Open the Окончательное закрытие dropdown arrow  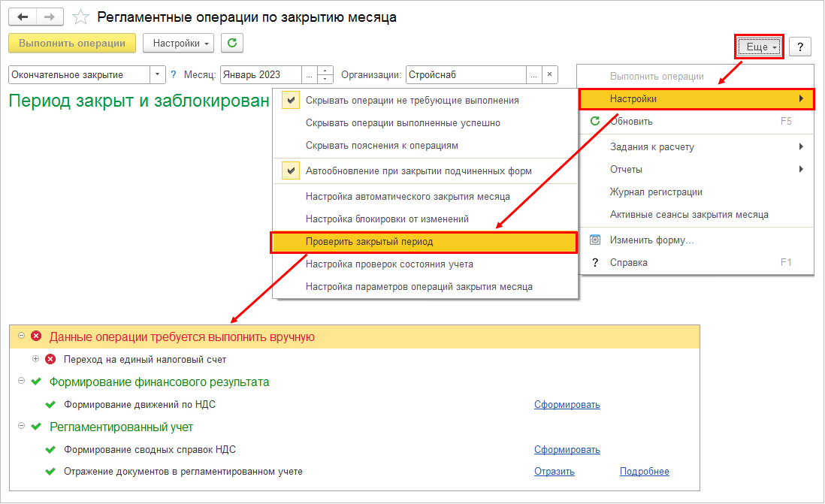(157, 74)
